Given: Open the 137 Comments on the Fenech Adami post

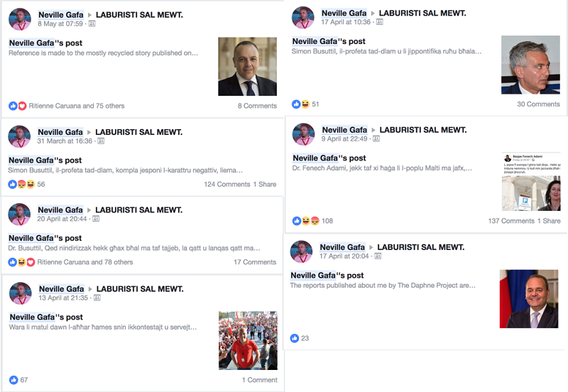Looking at the screenshot, I should pyautogui.click(x=511, y=221).
